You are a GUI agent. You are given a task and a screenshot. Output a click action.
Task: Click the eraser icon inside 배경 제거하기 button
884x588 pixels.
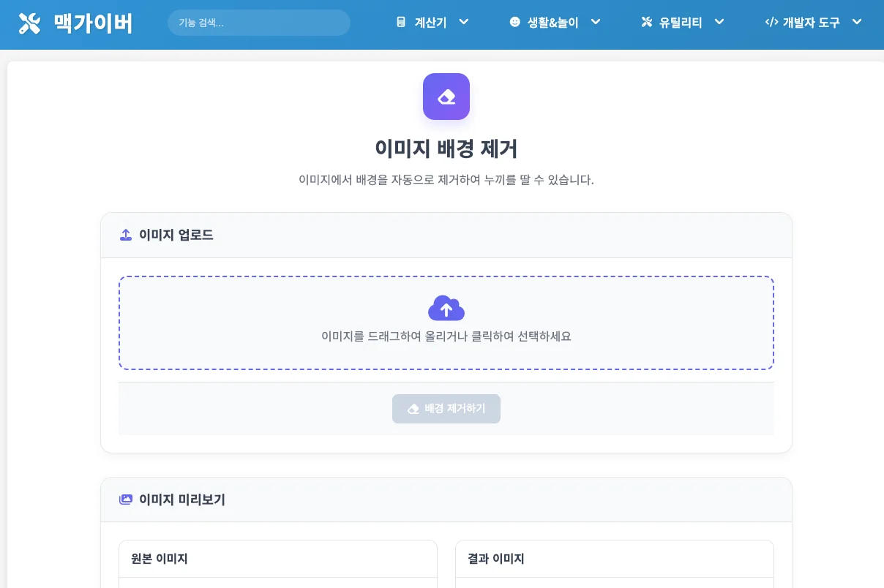[x=413, y=409]
